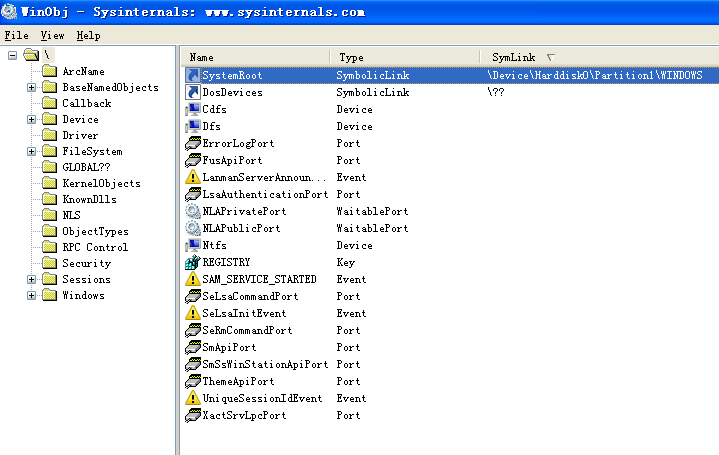The width and height of the screenshot is (719, 455).
Task: Select the LsaAuthenticationPort row name
Action: click(x=265, y=194)
